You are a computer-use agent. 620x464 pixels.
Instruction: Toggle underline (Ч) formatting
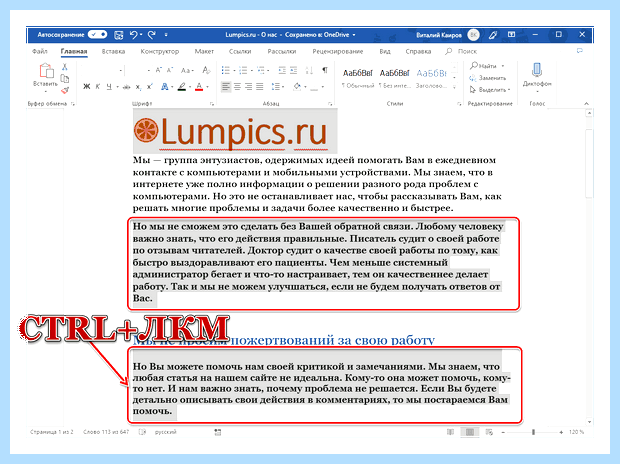(x=109, y=87)
